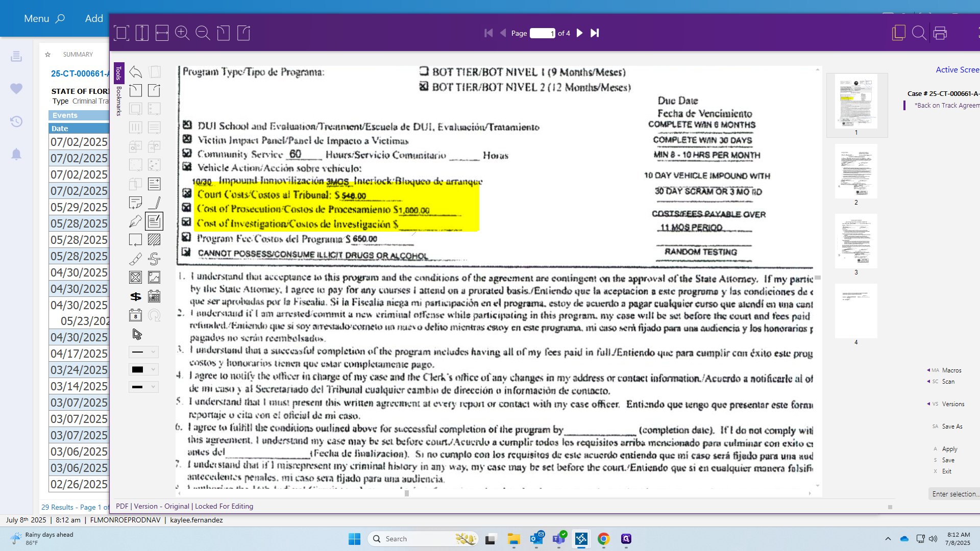This screenshot has width=980, height=551.
Task: Switch to the Bookmarks tab
Action: click(118, 101)
